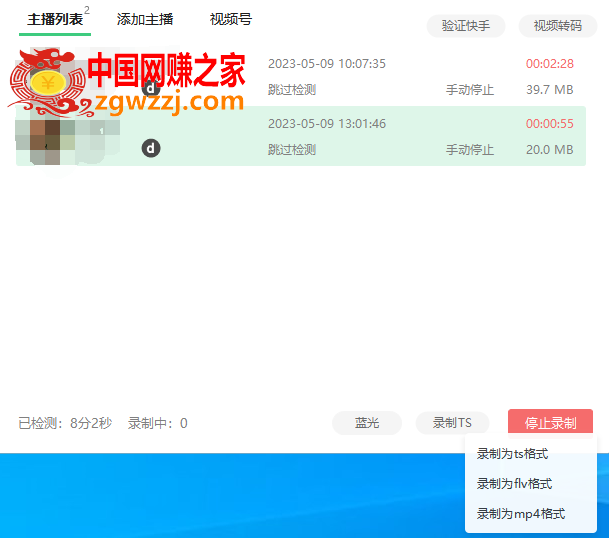Click the 录制中: 0 status text

tap(158, 423)
